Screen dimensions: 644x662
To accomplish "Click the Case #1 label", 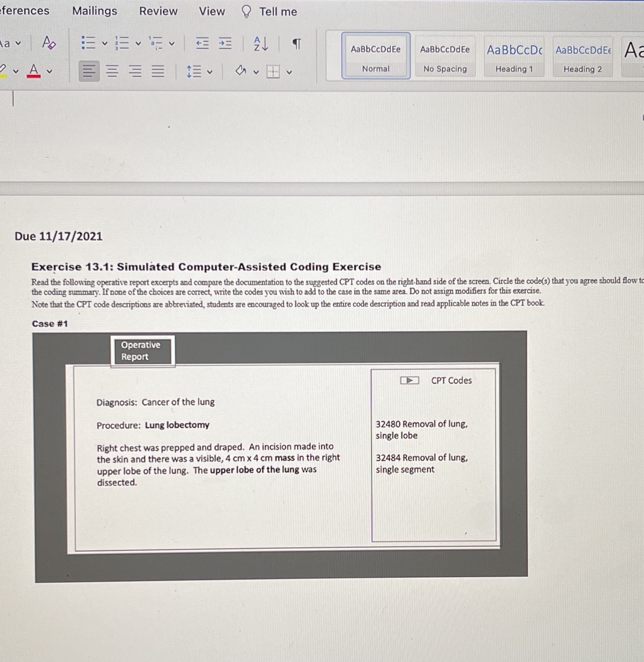I will (x=50, y=324).
